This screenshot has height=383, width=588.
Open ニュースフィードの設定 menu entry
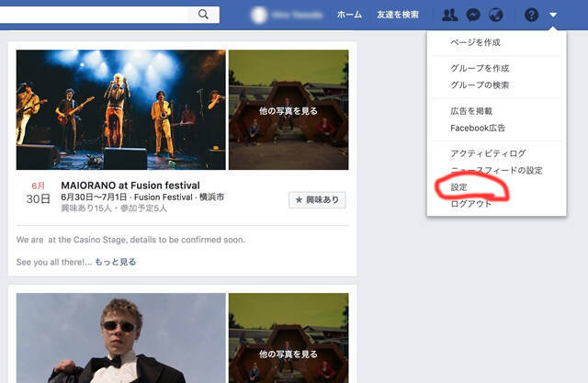click(x=496, y=170)
